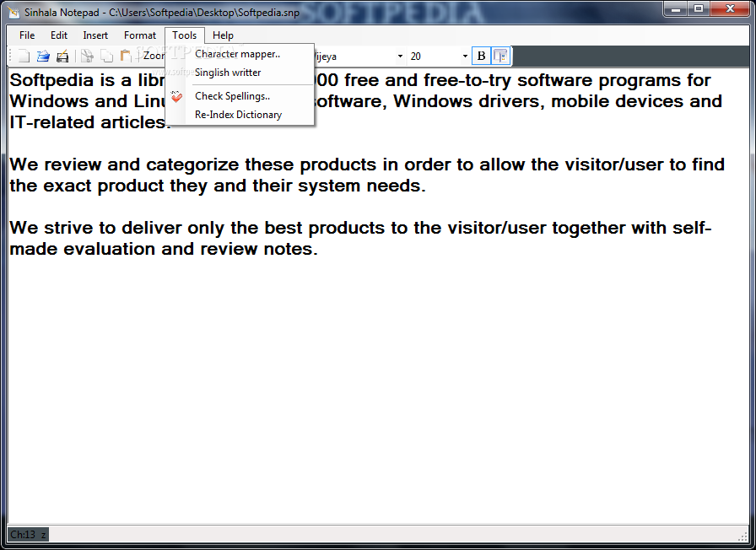Click the window resize grip corner
Image resolution: width=756 pixels, height=550 pixels.
tap(743, 536)
